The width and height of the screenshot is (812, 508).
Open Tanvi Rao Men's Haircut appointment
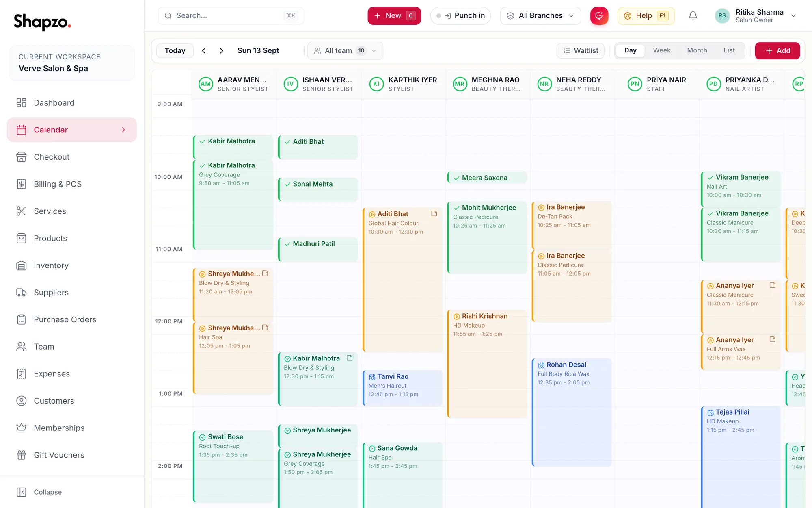[x=402, y=388]
